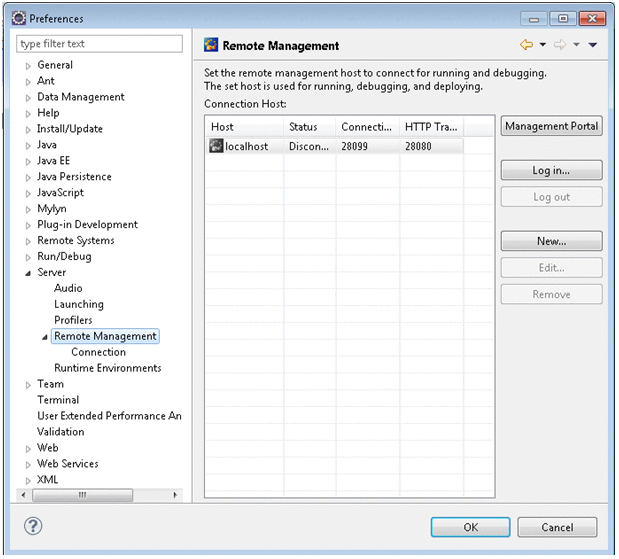Open the back history dropdown arrow
619x559 pixels.
[x=543, y=45]
